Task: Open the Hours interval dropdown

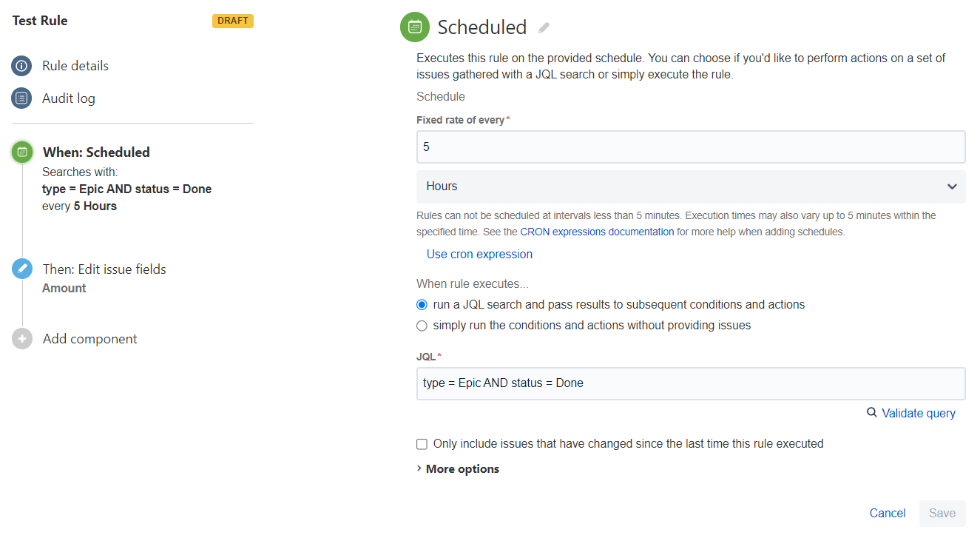Action: coord(690,186)
